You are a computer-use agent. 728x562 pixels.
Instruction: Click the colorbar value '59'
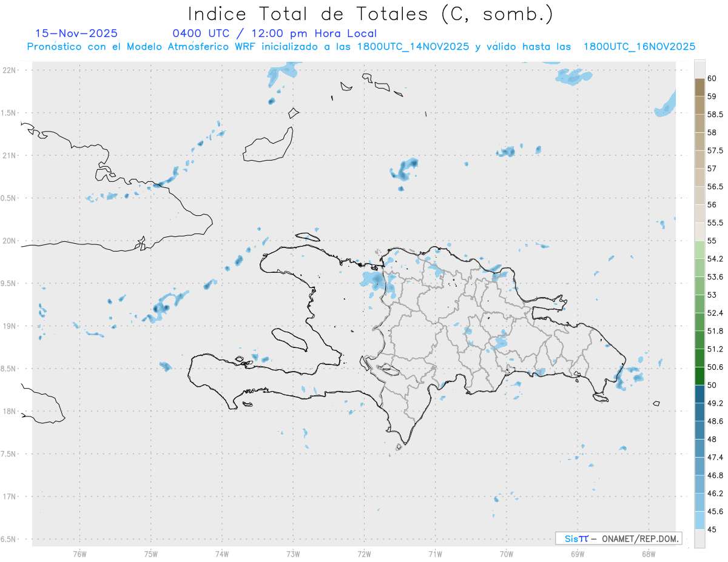click(712, 96)
